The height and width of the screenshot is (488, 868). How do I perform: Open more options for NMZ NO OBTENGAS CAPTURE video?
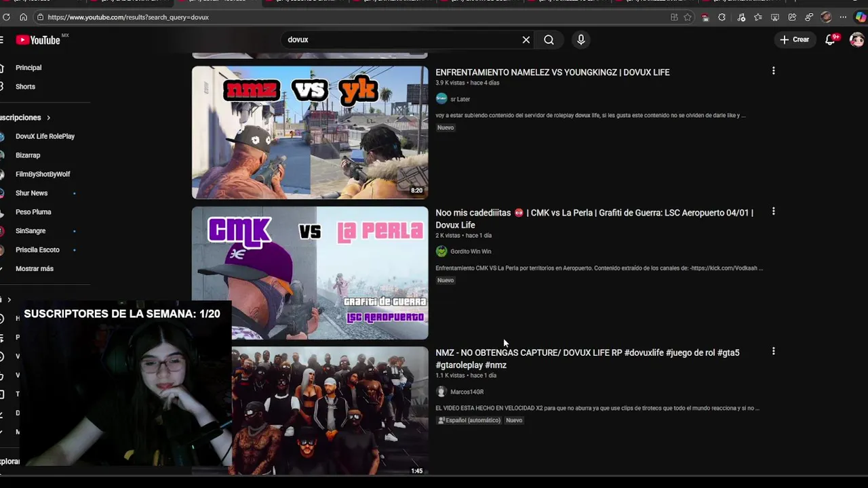click(773, 351)
